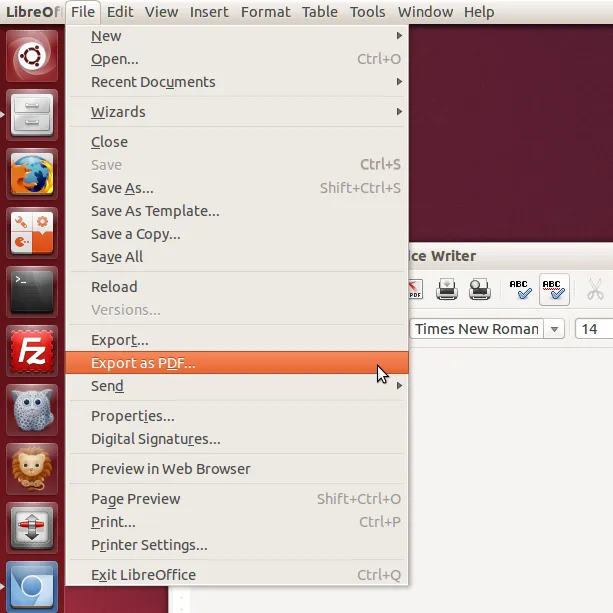The image size is (613, 613).
Task: Launch FileZilla from the dock
Action: pos(33,351)
